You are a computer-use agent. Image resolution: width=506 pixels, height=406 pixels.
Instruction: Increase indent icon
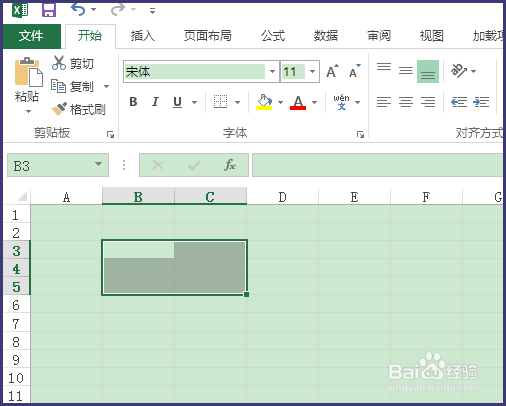click(x=481, y=102)
